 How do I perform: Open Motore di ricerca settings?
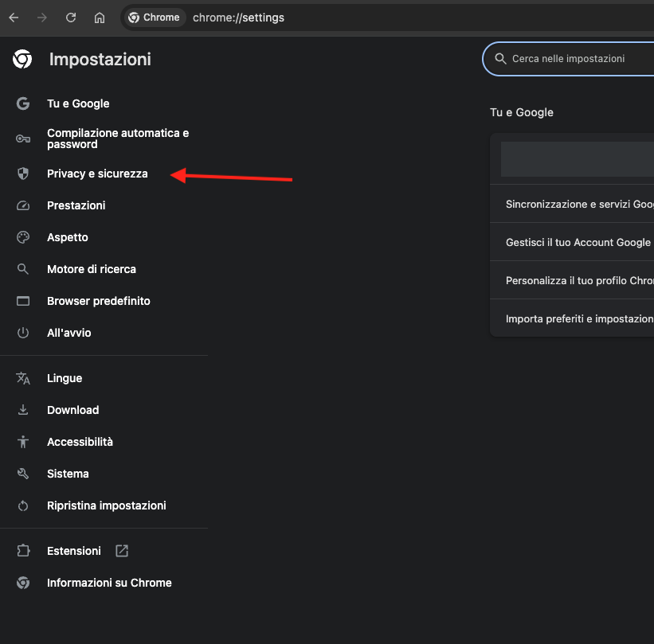pos(92,269)
